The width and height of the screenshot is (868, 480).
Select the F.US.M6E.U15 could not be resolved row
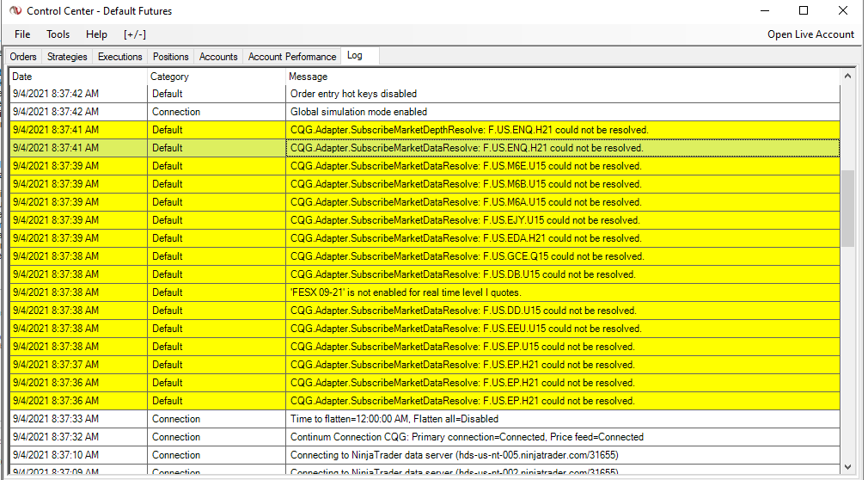(x=425, y=166)
